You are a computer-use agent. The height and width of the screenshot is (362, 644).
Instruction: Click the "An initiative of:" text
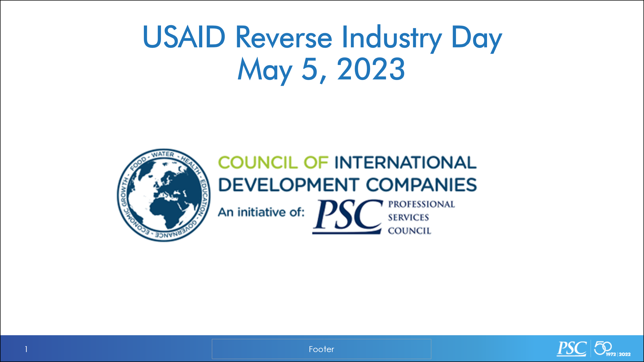click(x=261, y=212)
